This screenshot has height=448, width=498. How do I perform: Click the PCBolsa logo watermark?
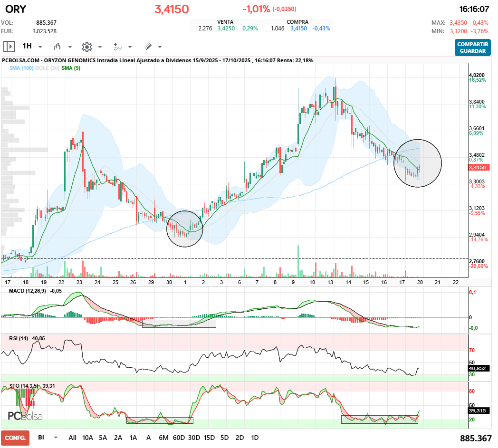tap(25, 416)
